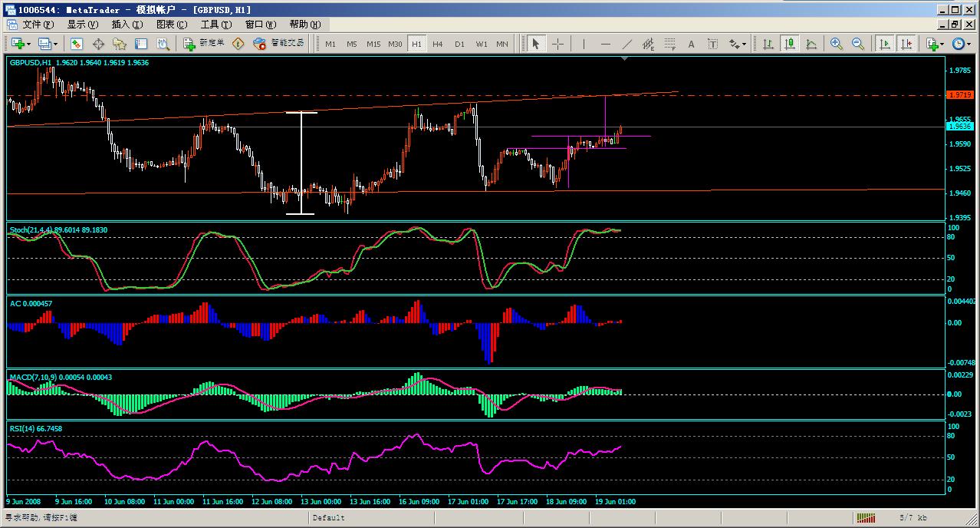This screenshot has height=528, width=980.
Task: Switch to line chart display
Action: click(x=811, y=44)
